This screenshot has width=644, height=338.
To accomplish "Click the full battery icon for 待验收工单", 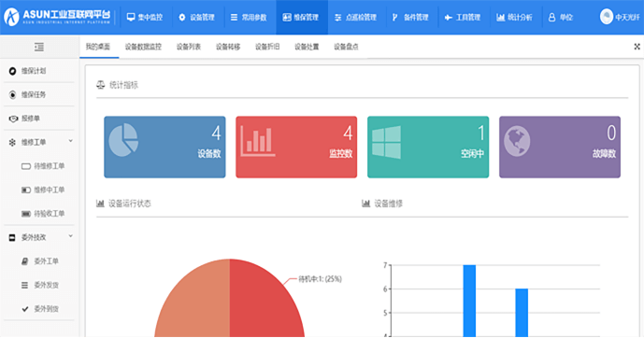I will pyautogui.click(x=26, y=214).
